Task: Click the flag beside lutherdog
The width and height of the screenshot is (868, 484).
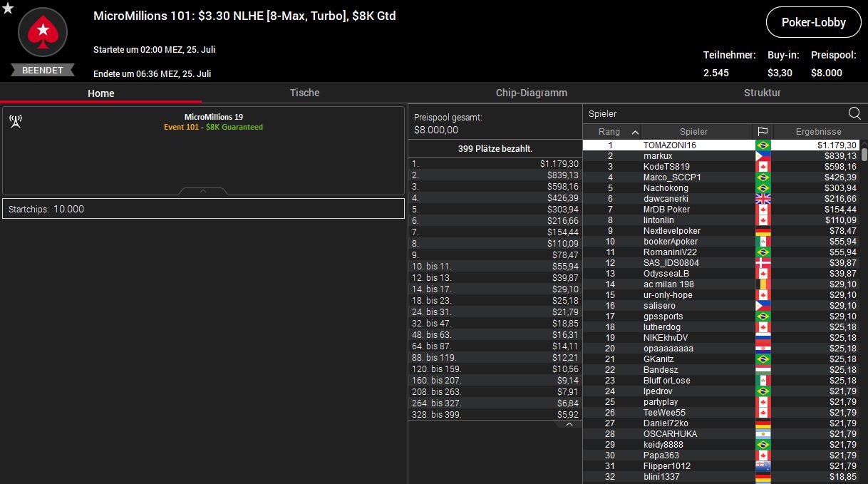Action: (x=763, y=327)
